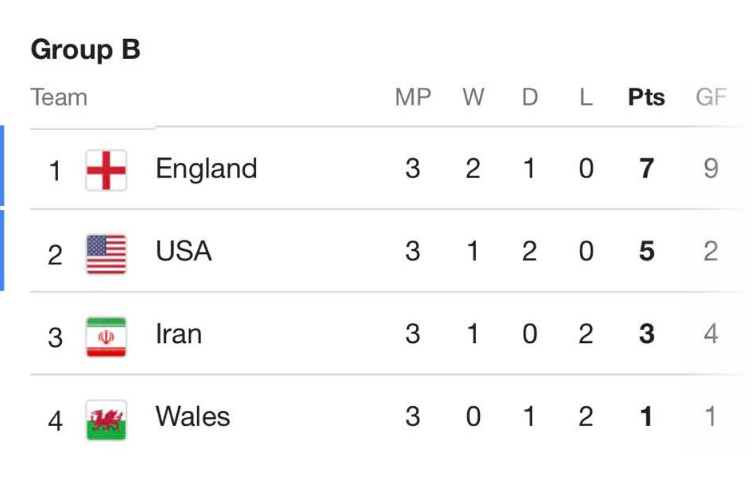752x482 pixels.
Task: Open the England team link
Action: (x=206, y=169)
